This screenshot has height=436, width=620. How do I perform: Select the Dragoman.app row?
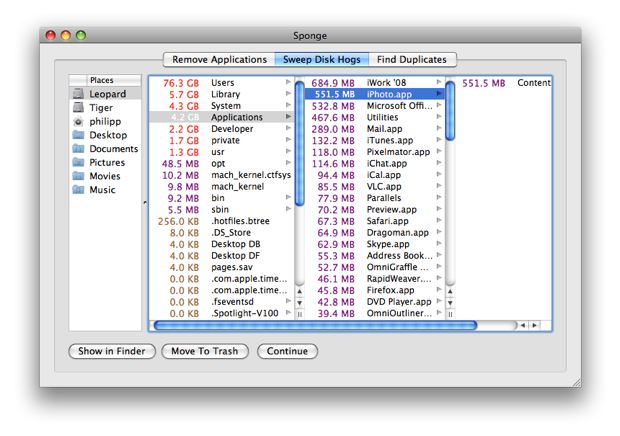point(374,232)
